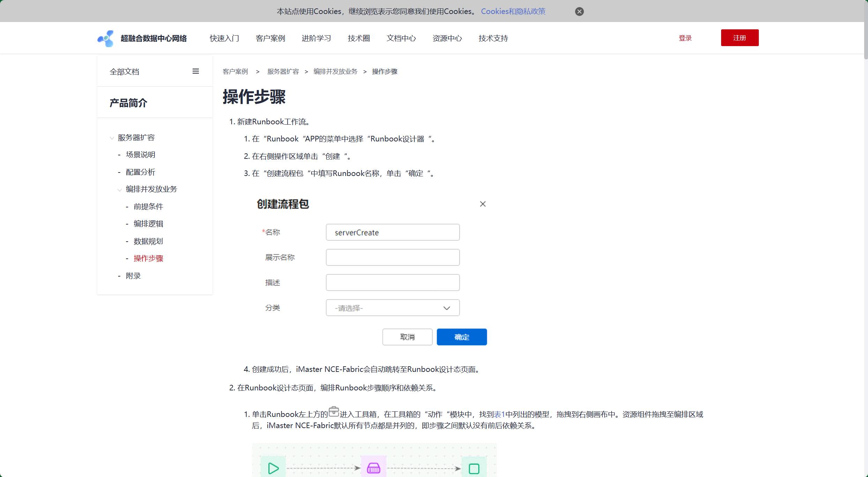Open the 技术圈 menu

click(359, 38)
